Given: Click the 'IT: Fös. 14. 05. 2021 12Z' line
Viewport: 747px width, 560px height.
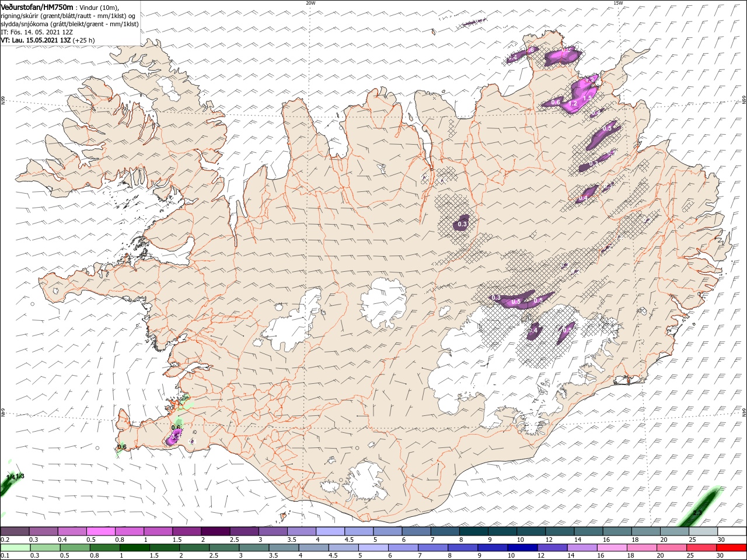Looking at the screenshot, I should coord(37,32).
